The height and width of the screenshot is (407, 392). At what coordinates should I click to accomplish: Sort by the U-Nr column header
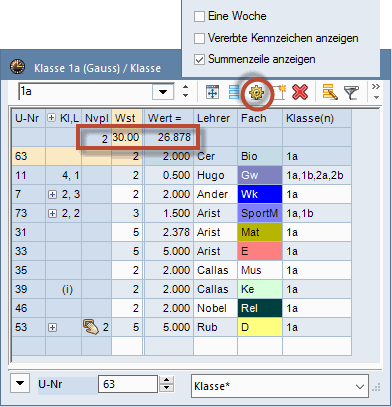click(29, 118)
